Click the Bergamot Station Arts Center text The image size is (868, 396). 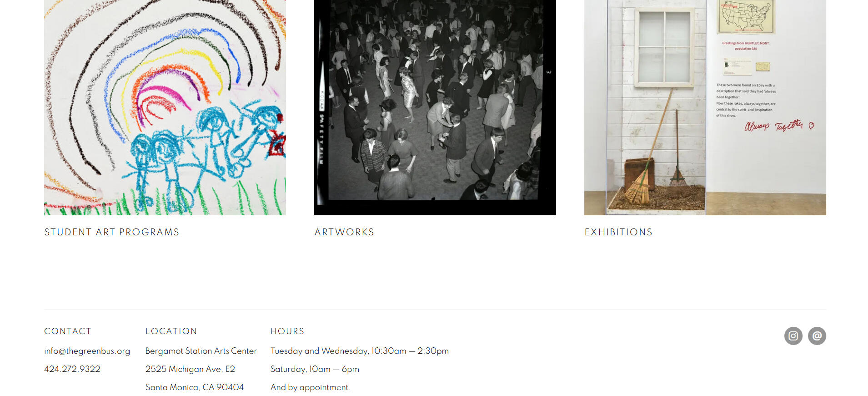(201, 351)
